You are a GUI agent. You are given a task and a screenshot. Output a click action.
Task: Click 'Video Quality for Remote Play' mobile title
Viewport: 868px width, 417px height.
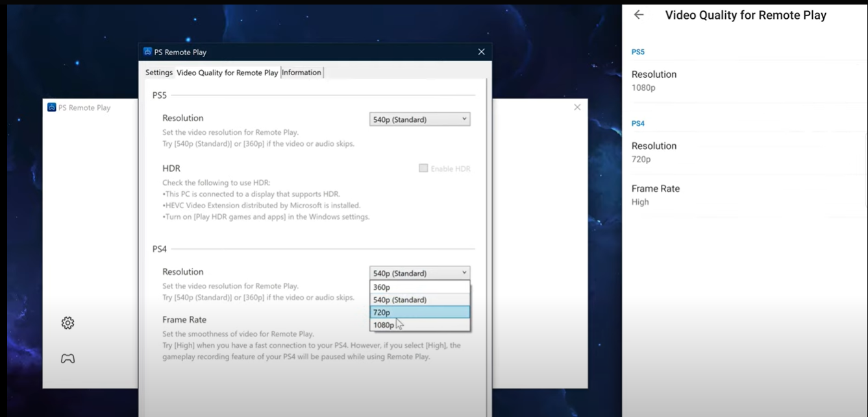coord(746,15)
